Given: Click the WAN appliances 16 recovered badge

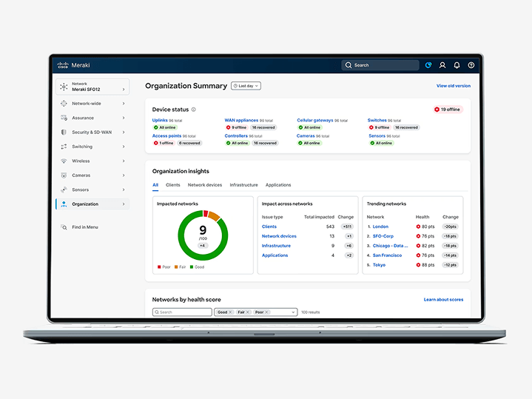Looking at the screenshot, I should click(x=263, y=127).
